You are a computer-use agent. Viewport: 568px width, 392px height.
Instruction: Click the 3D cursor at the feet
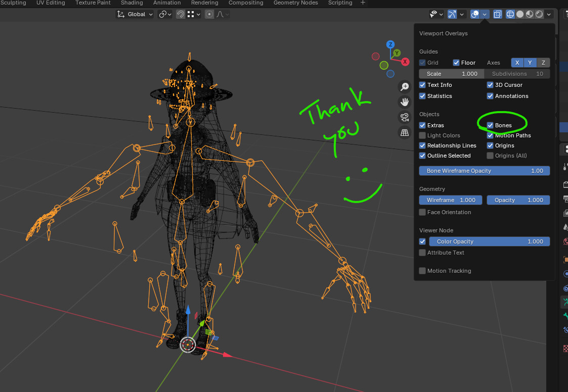click(188, 345)
